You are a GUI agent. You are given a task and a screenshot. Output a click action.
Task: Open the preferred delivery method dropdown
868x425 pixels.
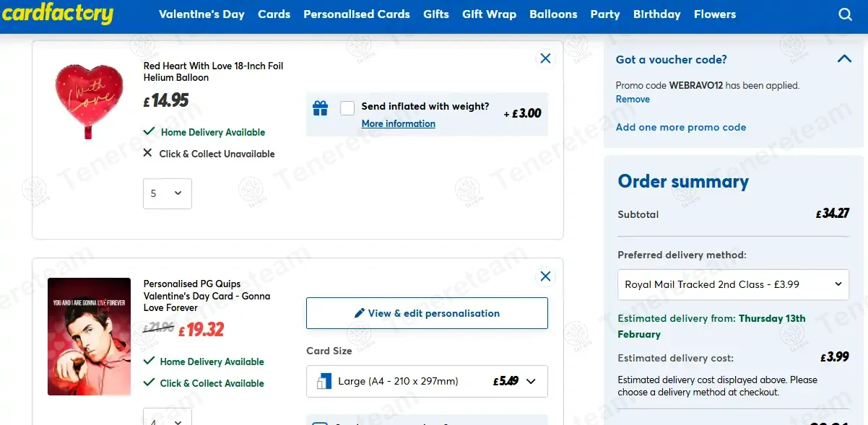tap(733, 284)
